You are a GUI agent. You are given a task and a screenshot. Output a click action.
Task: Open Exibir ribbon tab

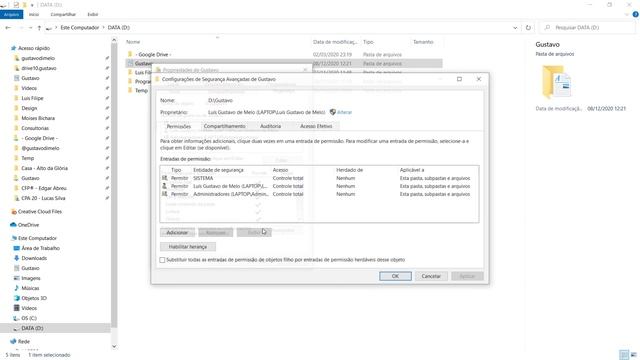tap(93, 14)
